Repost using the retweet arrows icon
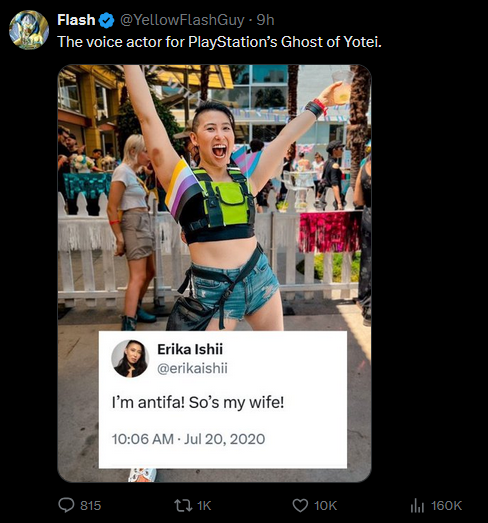The width and height of the screenshot is (488, 523). (184, 505)
